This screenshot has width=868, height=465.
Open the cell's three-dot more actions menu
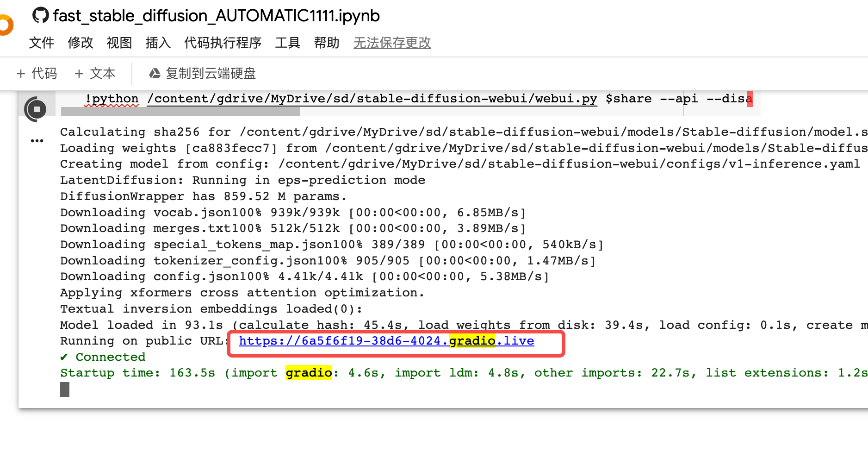tap(37, 140)
